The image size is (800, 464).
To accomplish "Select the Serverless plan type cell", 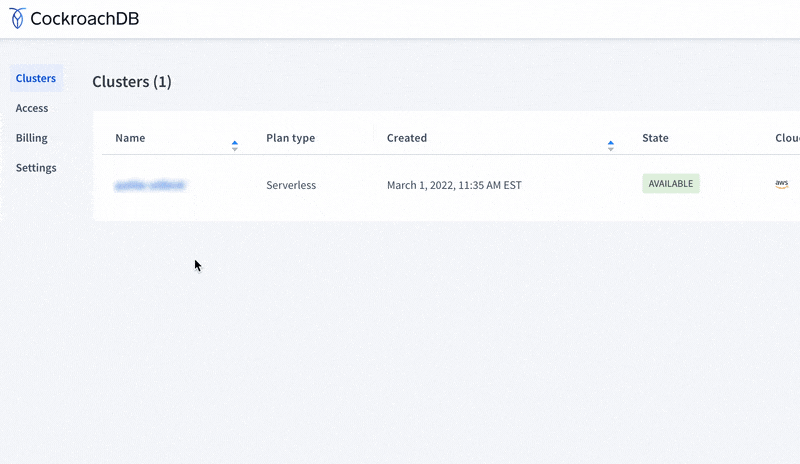I will pyautogui.click(x=292, y=185).
